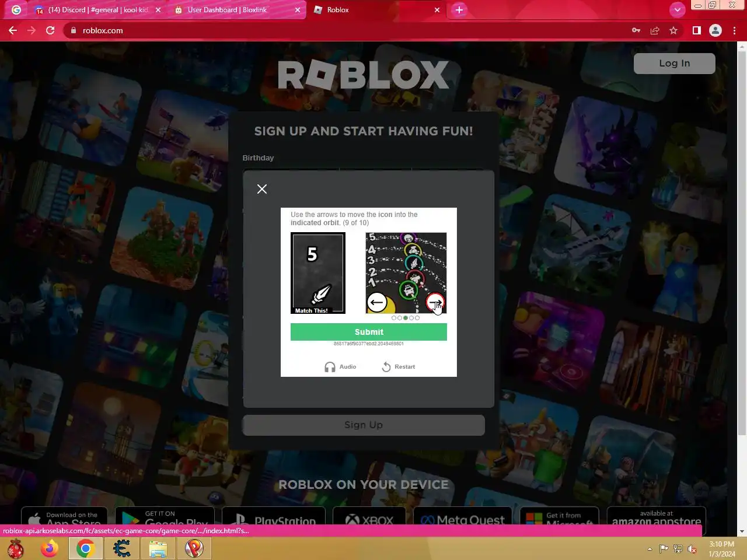Bookmark this page with the star
The width and height of the screenshot is (747, 560).
673,30
